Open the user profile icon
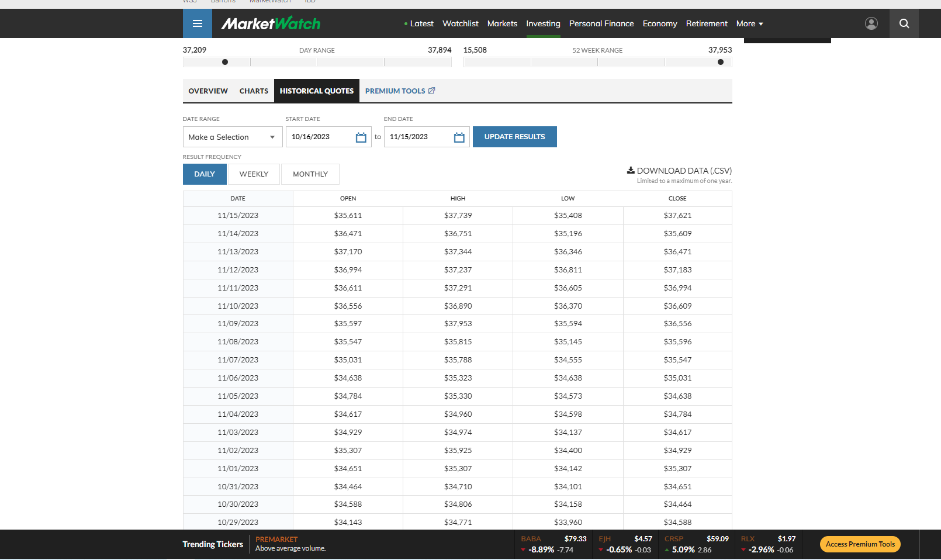Viewport: 941px width, 560px height. pyautogui.click(x=871, y=23)
